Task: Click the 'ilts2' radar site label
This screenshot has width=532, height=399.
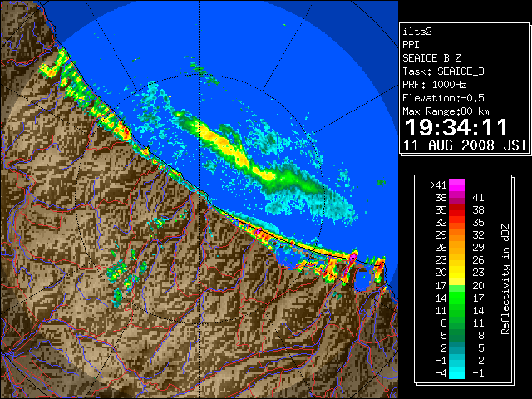Action: click(x=417, y=32)
